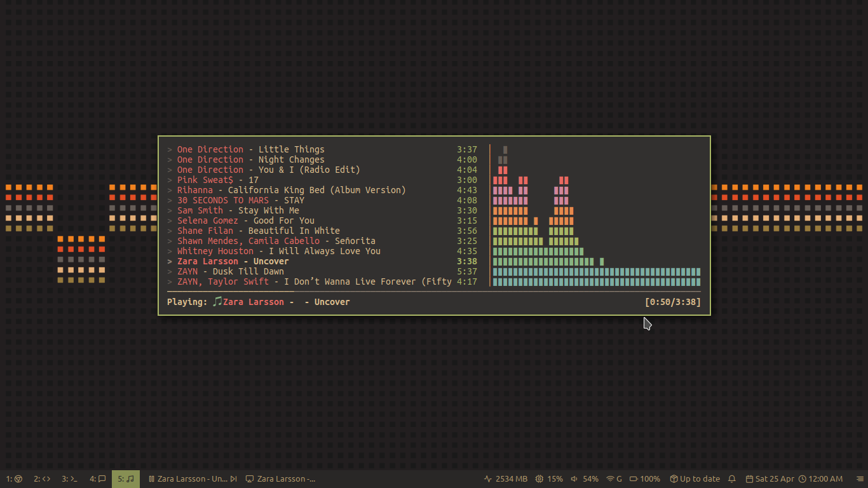The image size is (868, 488).
Task: Click the Wi-Fi network icon
Action: pos(610,479)
